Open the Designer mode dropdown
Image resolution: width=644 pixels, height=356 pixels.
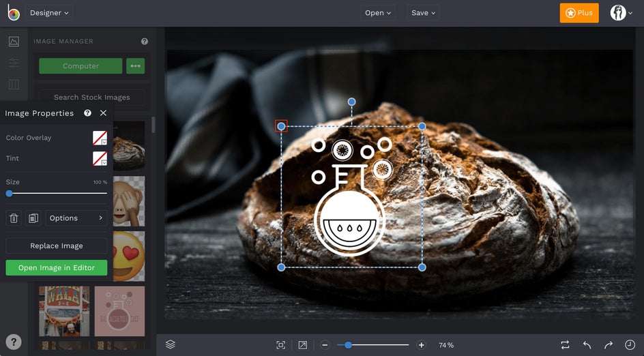49,13
